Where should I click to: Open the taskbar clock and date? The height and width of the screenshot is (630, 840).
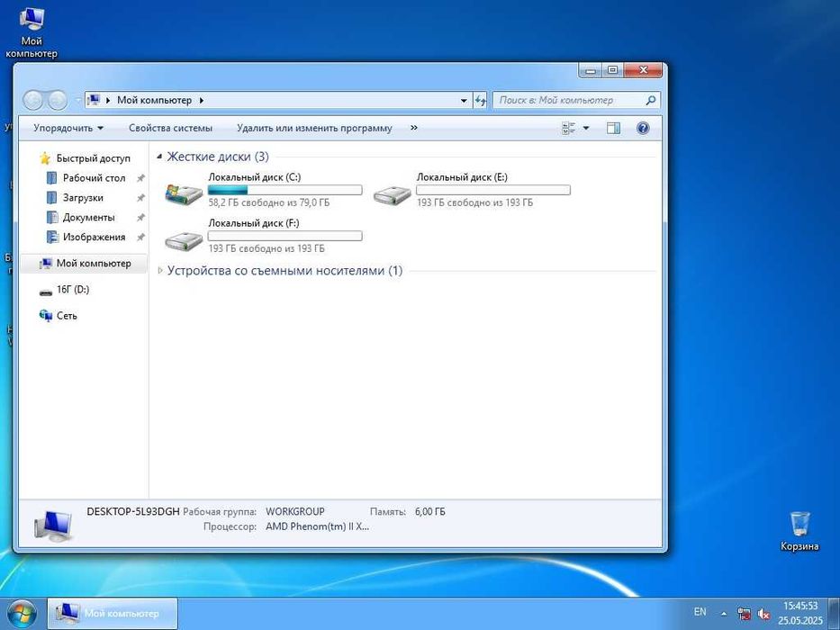point(800,614)
